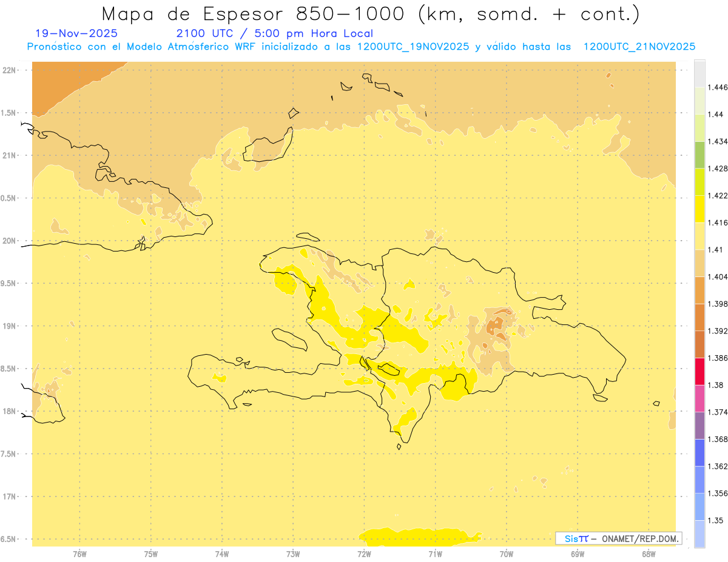Click the '70W' longitude label

tap(507, 554)
